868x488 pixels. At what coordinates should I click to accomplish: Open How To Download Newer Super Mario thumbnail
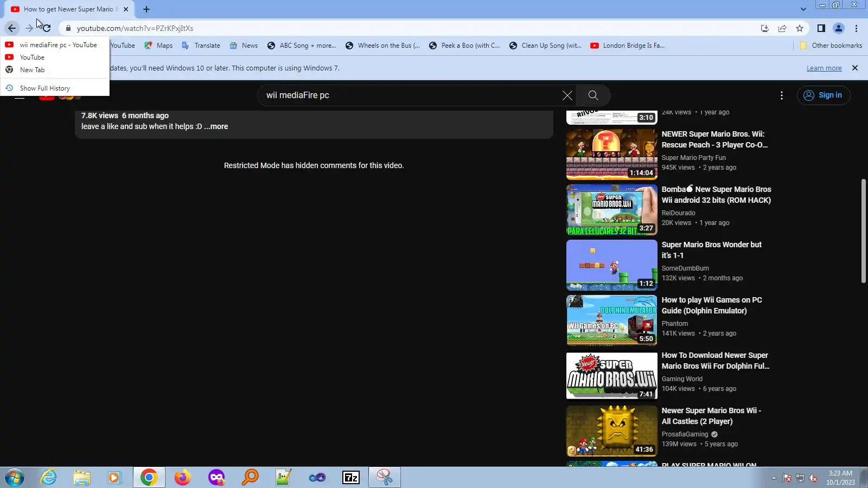point(612,376)
